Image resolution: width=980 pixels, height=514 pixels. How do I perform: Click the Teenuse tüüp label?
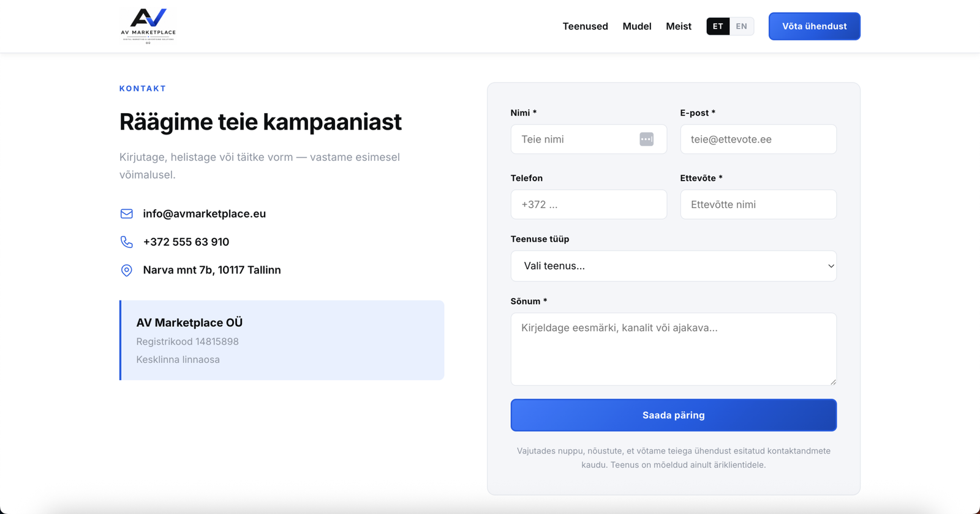tap(540, 239)
